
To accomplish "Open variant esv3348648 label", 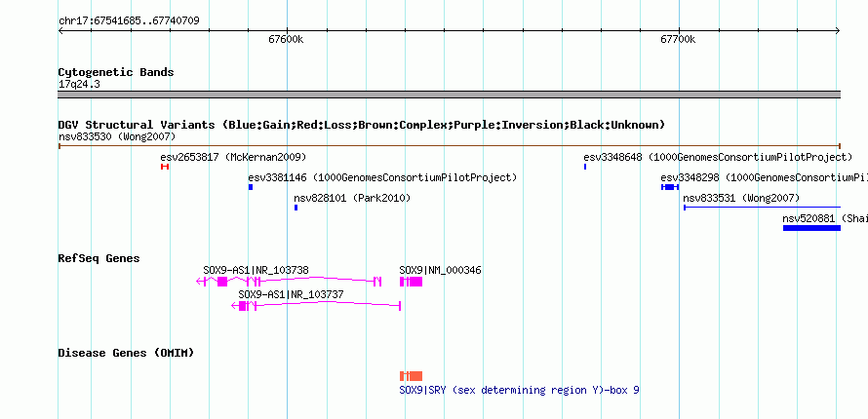I will coord(718,157).
